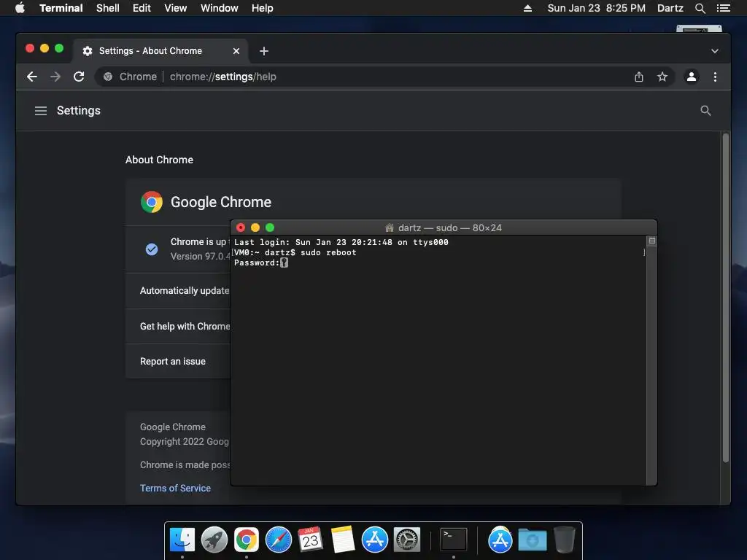Open Chrome's three-dot menu

click(x=715, y=77)
